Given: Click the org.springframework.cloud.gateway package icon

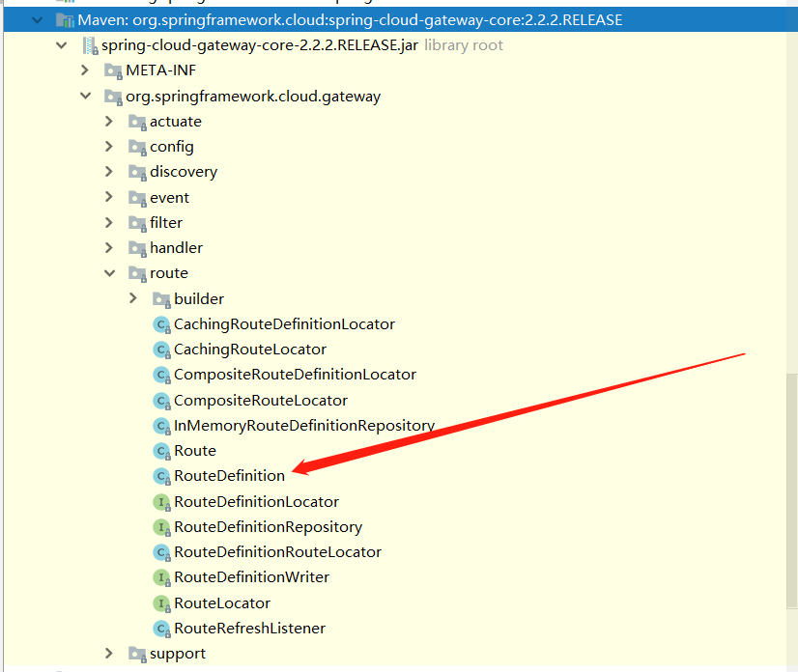Looking at the screenshot, I should point(113,97).
